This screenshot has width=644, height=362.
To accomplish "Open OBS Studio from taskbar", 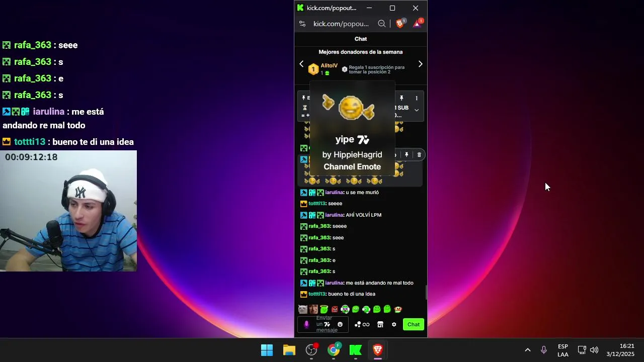I will (311, 350).
